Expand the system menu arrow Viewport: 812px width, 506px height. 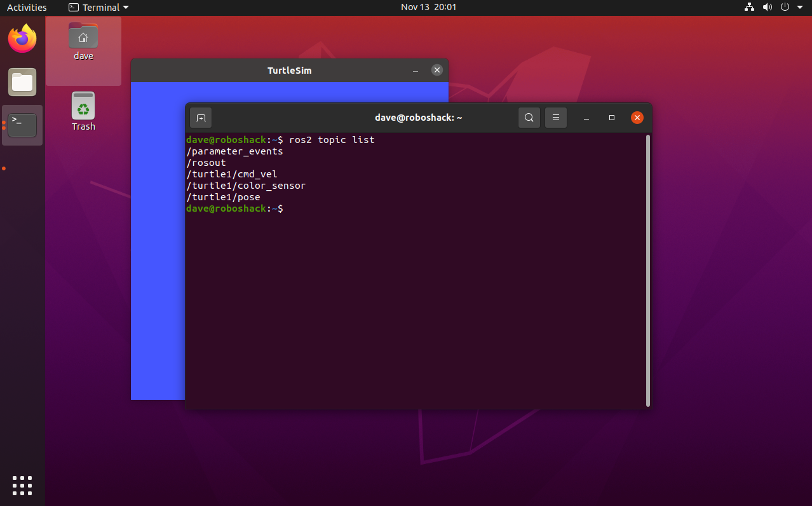coord(800,8)
